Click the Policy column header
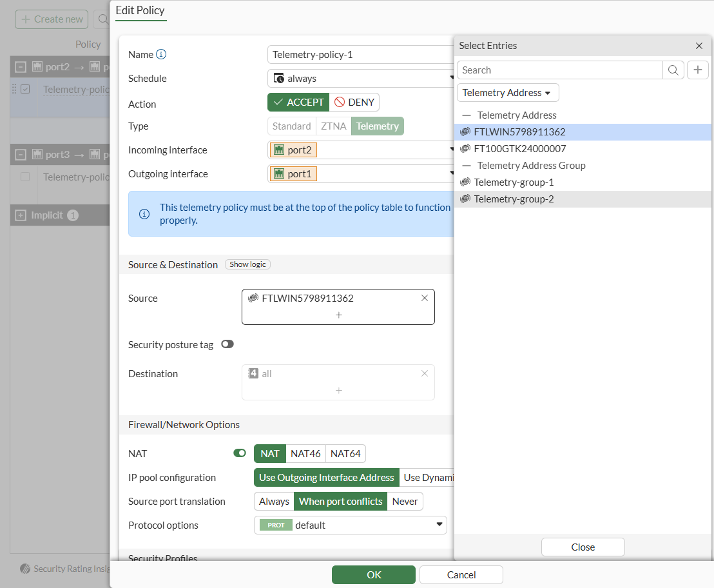This screenshot has height=588, width=714. (x=88, y=44)
